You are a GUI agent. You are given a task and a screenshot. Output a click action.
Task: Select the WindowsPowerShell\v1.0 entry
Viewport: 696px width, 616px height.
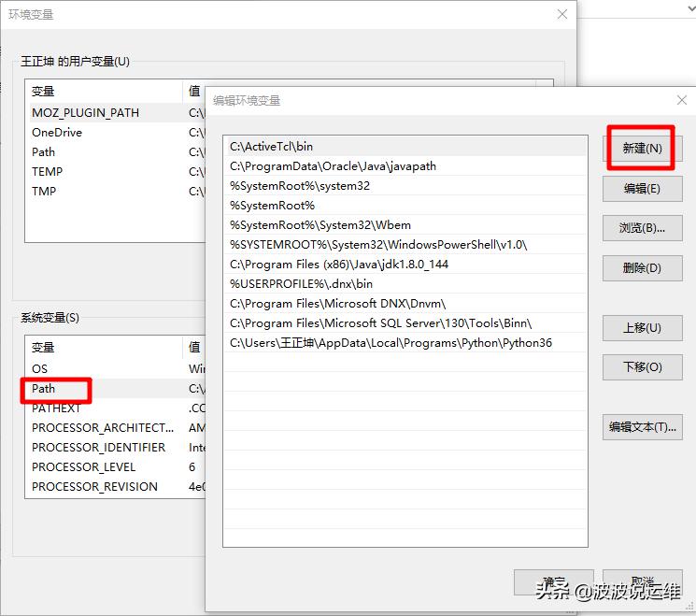click(x=405, y=245)
